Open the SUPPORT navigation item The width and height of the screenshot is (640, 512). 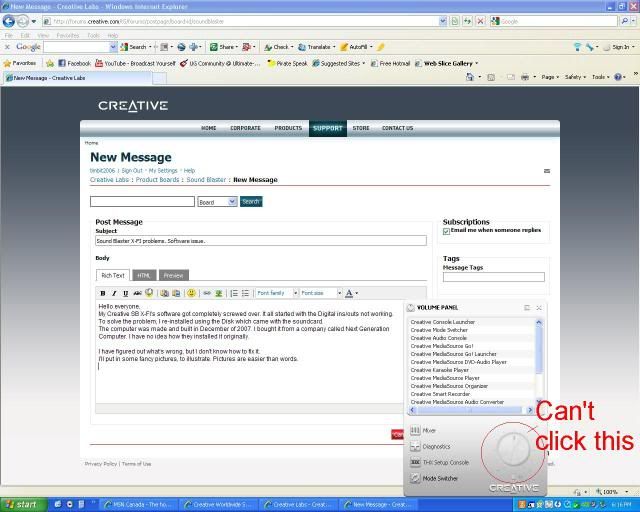(x=328, y=128)
